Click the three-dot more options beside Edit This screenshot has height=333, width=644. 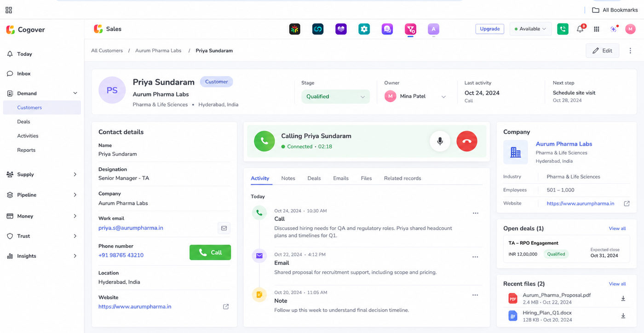point(630,51)
